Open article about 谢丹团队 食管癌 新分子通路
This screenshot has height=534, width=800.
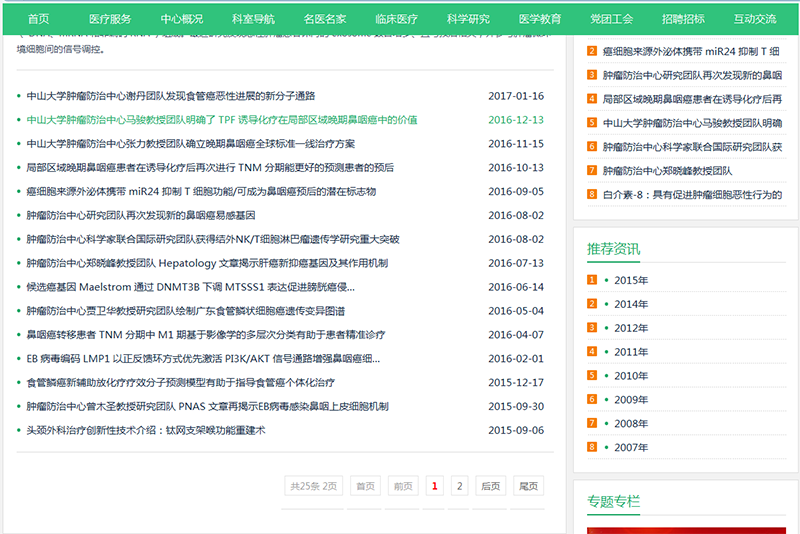(x=171, y=96)
